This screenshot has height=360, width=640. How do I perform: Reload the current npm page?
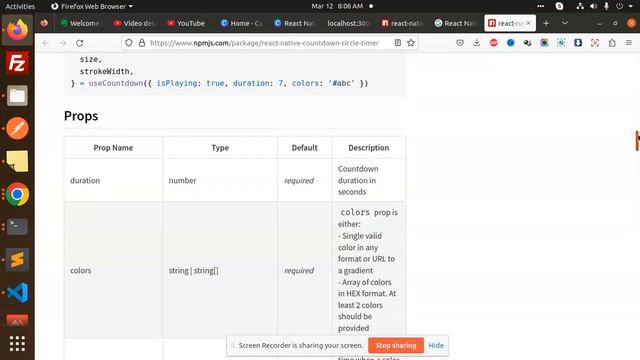click(x=80, y=43)
